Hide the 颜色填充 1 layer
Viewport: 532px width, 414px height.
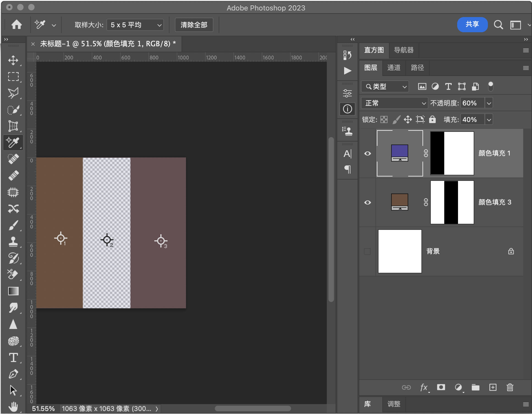point(368,154)
